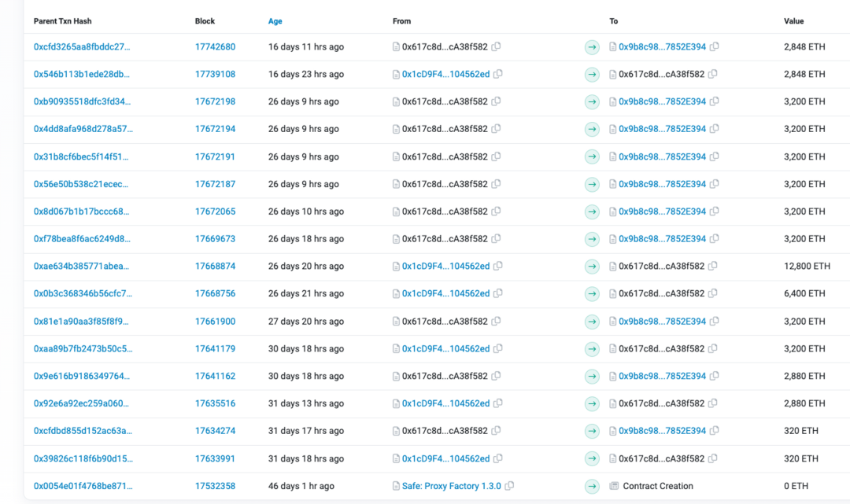View block 17661900
850x504 pixels.
[x=215, y=321]
